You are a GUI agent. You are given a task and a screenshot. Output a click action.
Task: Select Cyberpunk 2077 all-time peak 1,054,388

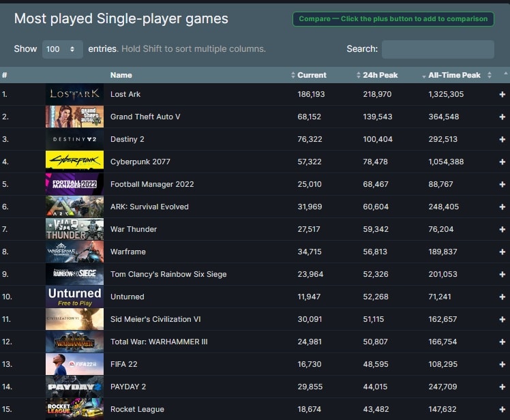pos(446,162)
